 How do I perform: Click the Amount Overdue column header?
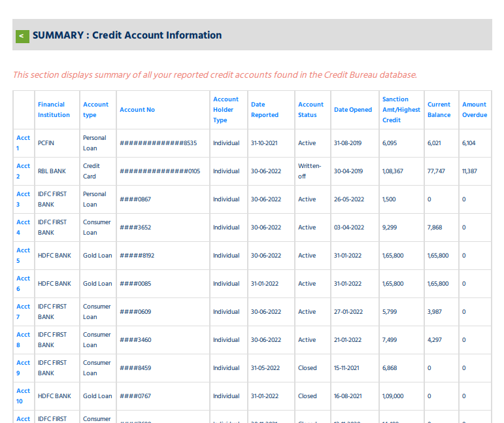pos(474,110)
